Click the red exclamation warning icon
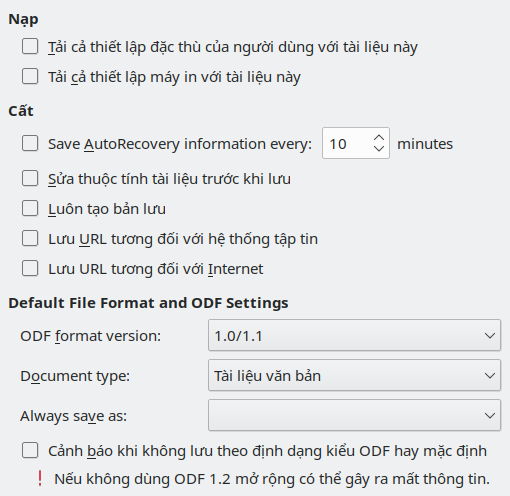The width and height of the screenshot is (510, 496). 40,478
